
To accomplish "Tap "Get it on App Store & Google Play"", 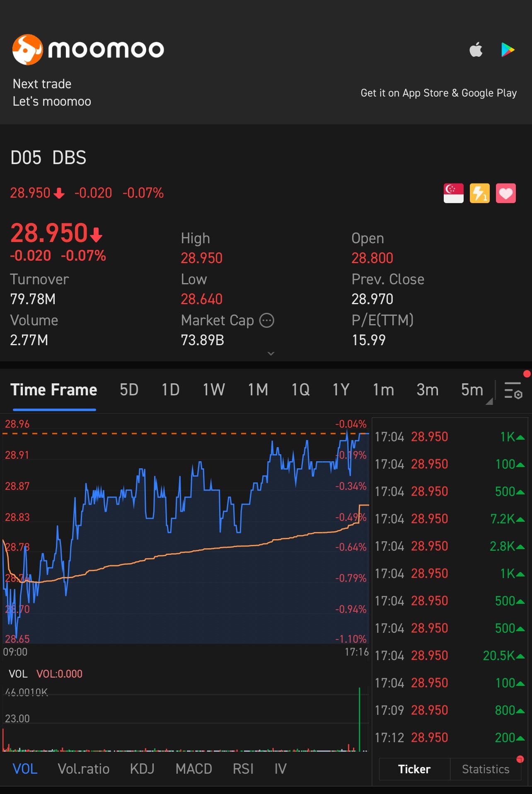I will (x=439, y=93).
